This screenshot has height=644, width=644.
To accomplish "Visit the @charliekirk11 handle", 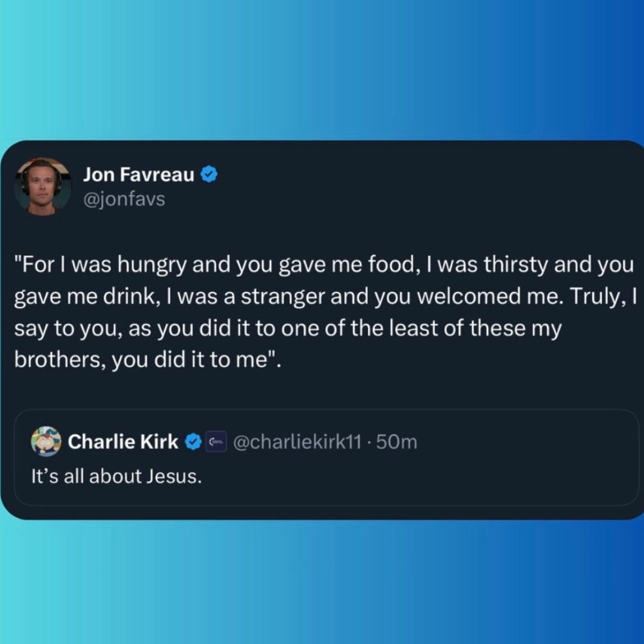I will tap(298, 442).
